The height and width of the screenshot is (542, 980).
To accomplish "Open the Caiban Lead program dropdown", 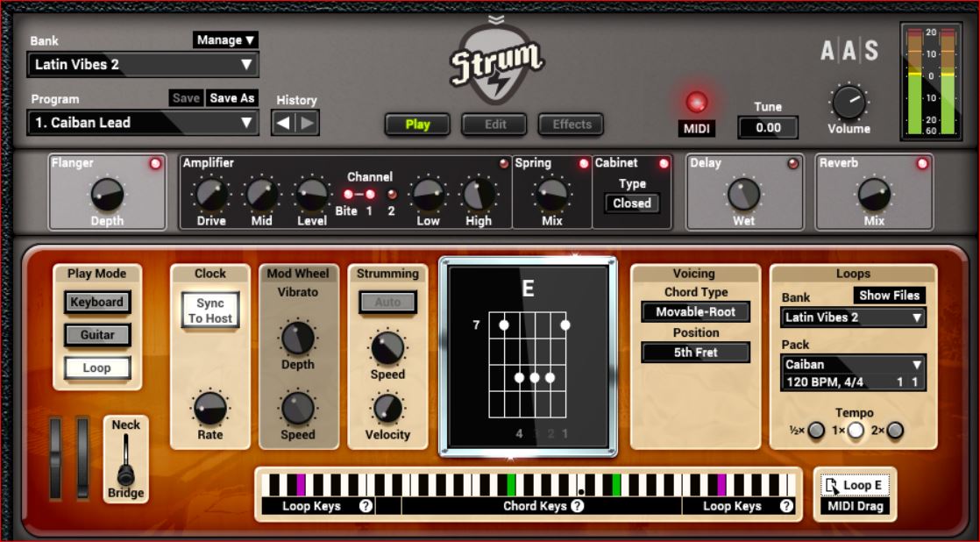I will (x=143, y=123).
